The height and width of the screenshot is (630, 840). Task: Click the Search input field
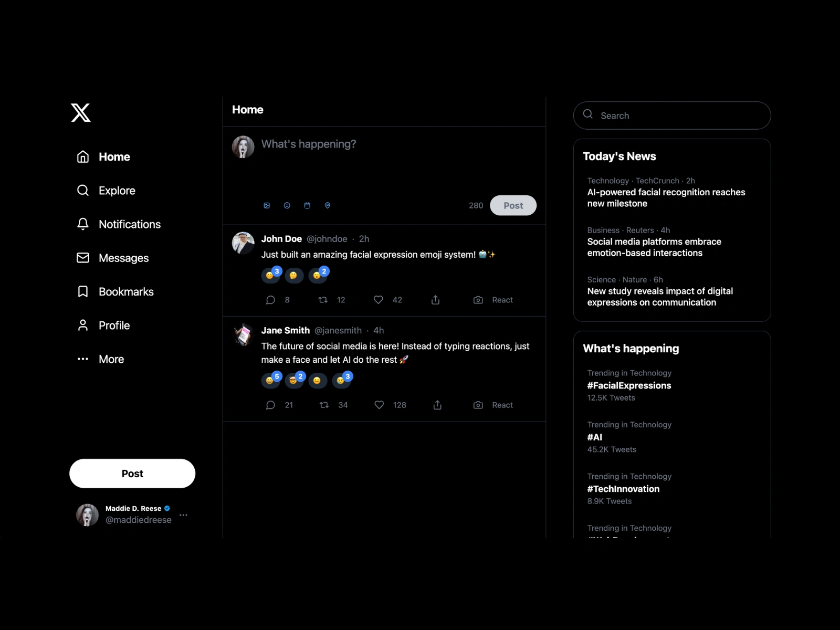672,115
